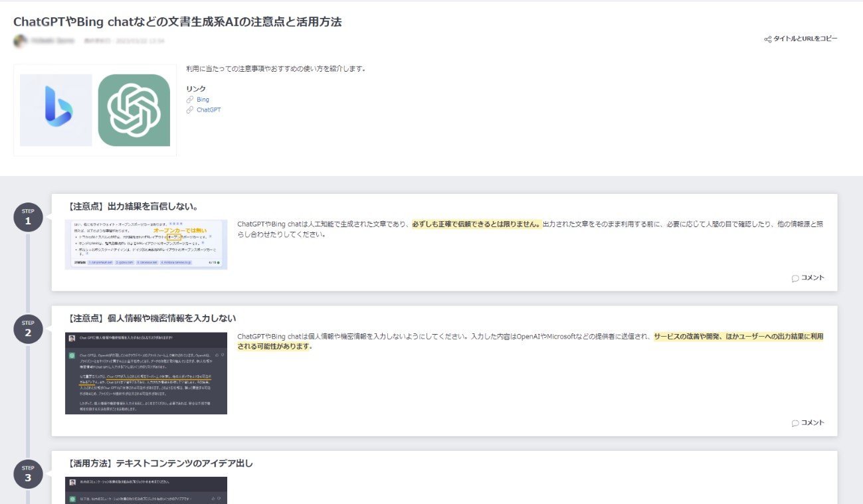Viewport: 863px width, 504px height.
Task: Click the description 利用に当たっての注意事項やおすすめの使い方を紹介します。
Action: tap(276, 68)
